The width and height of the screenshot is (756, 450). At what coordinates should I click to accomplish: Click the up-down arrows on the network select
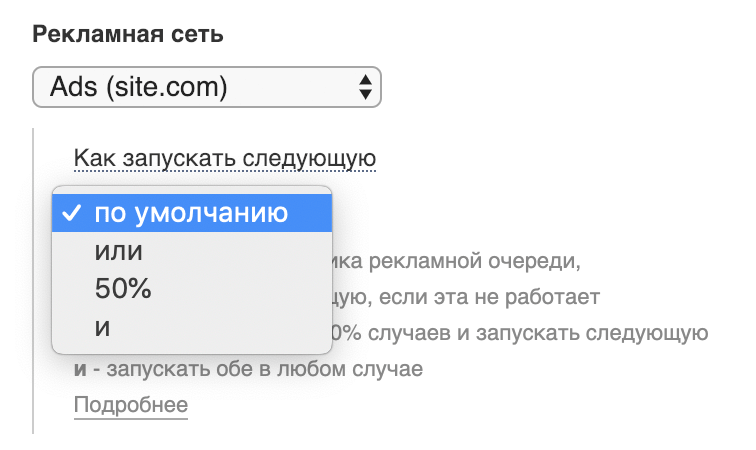point(364,87)
